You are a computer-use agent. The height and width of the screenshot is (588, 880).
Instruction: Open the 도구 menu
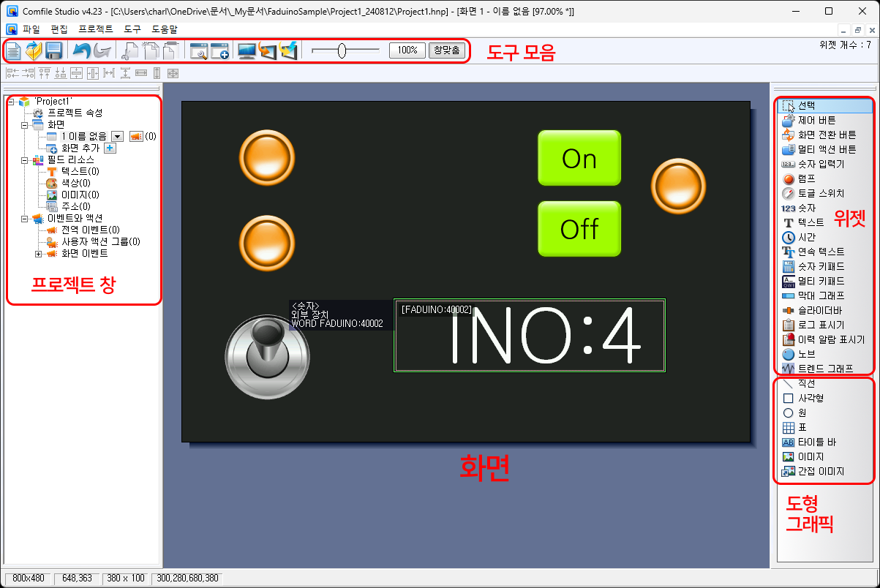click(x=132, y=29)
